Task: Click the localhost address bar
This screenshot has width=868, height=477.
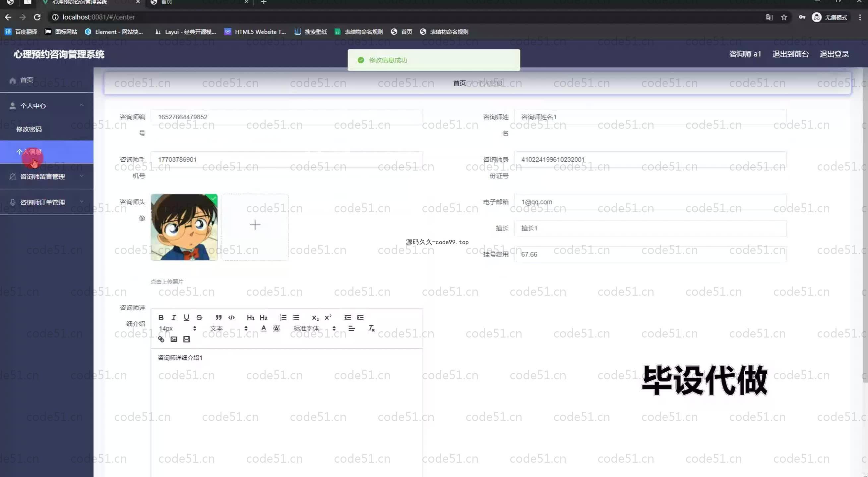Action: tap(404, 17)
